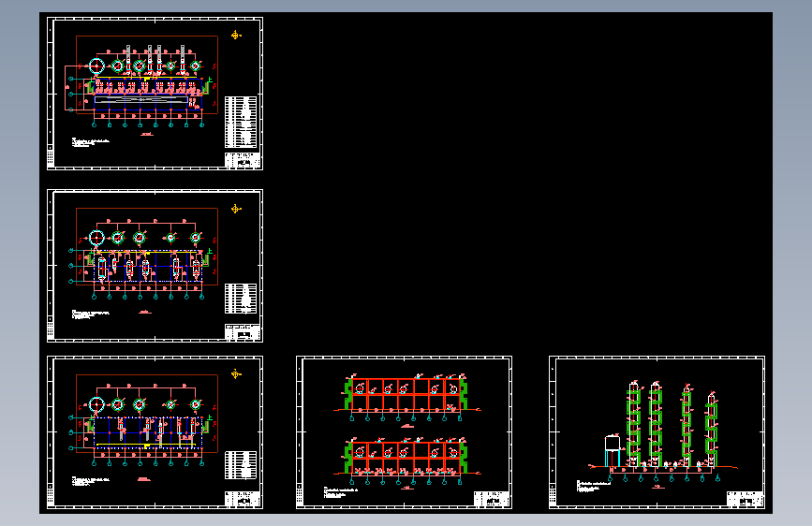The height and width of the screenshot is (526, 812).
Task: Click the title block of tower sheet
Action: (x=745, y=499)
